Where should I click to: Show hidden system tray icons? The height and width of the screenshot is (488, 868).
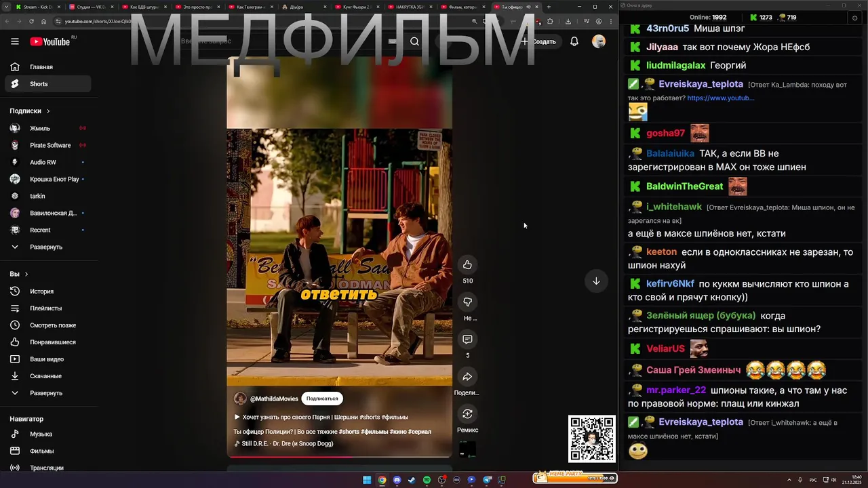coord(789,480)
